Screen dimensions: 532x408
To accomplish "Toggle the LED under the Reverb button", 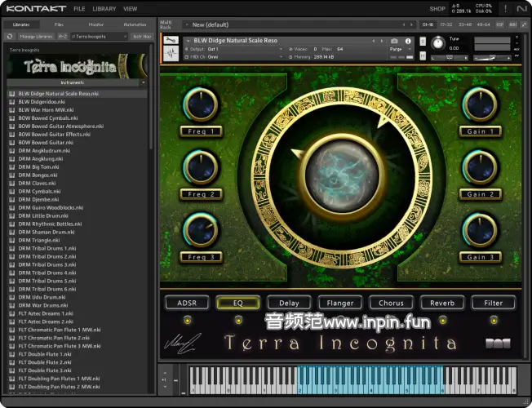I will [x=442, y=321].
